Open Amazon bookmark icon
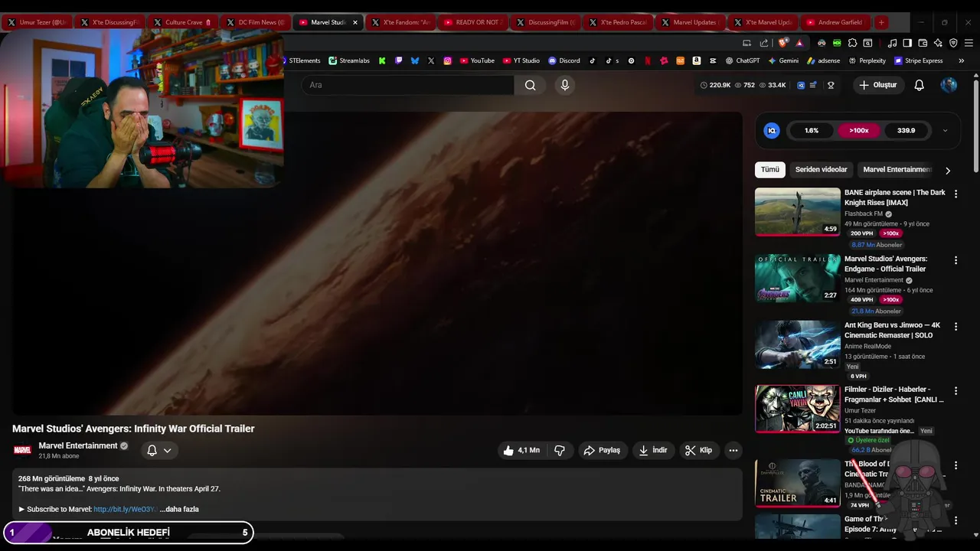 [696, 60]
